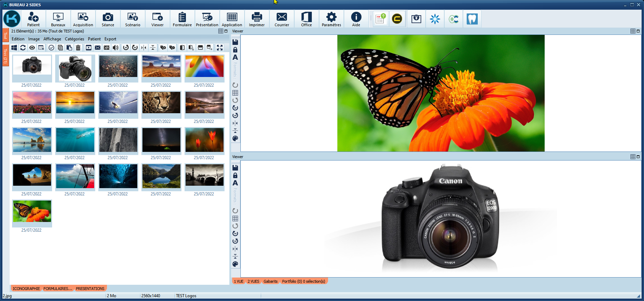The width and height of the screenshot is (644, 301).
Task: Open the Edition menu
Action: tap(18, 39)
